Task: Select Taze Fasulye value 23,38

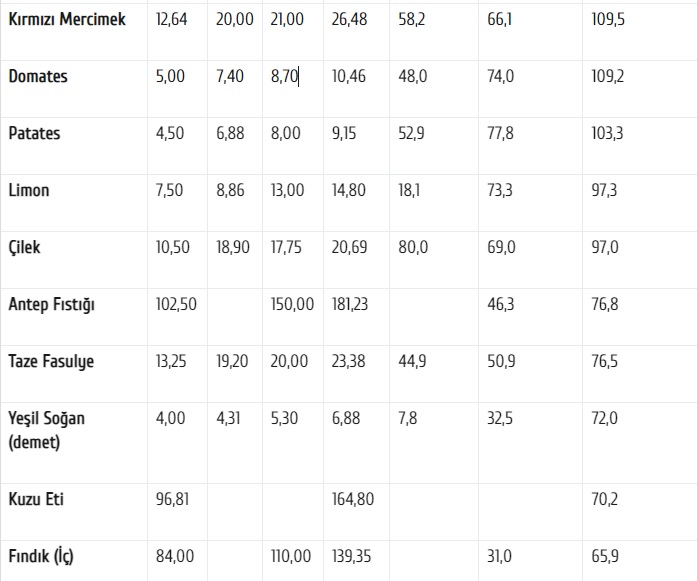Action: (348, 361)
